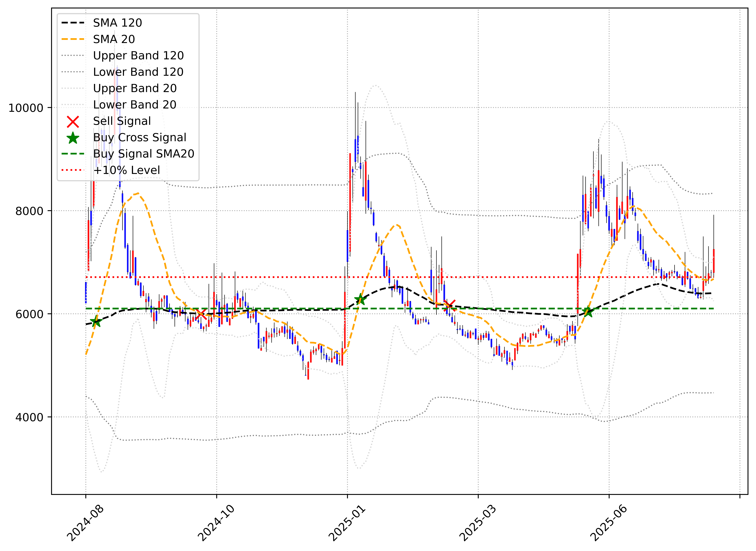Screen dimensions: 756x551
Task: Click the green star marker before 2025-06
Action: pos(588,312)
